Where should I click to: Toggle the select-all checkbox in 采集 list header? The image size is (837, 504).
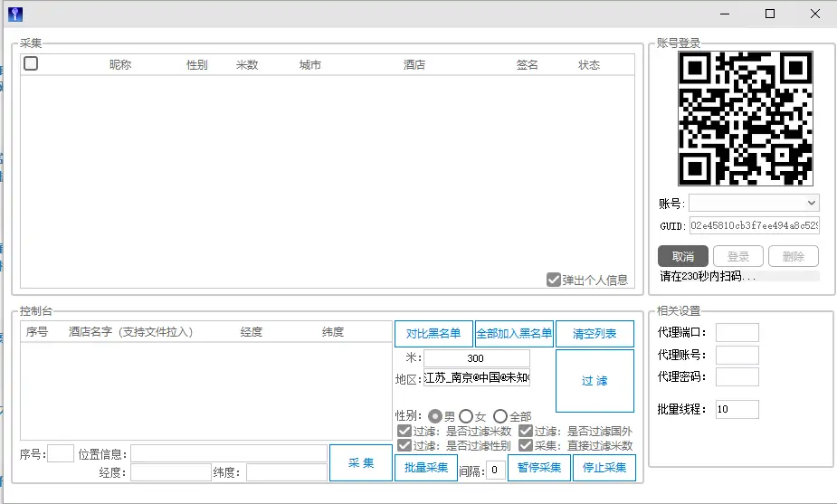(31, 63)
